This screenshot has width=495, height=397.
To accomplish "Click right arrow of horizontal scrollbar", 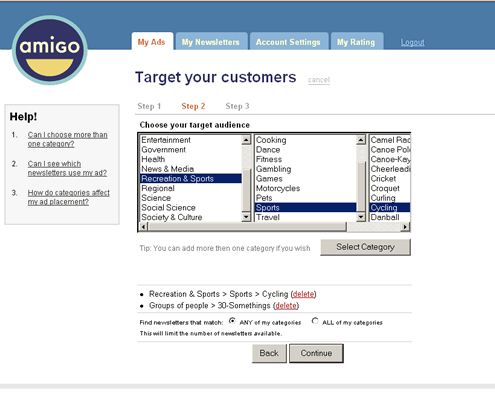I will tap(405, 227).
